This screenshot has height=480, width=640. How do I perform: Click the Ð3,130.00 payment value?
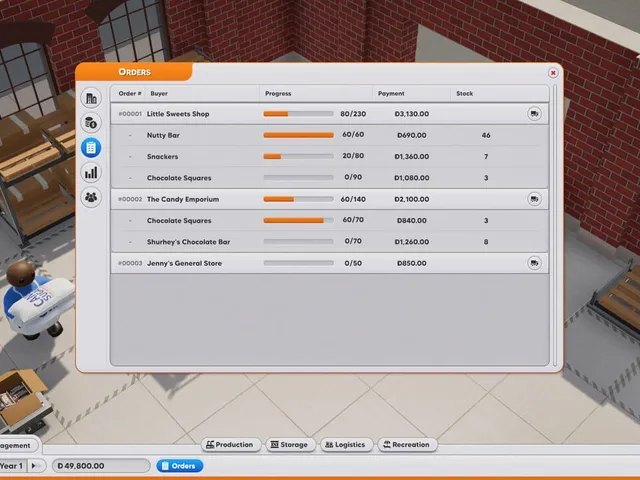(x=411, y=114)
